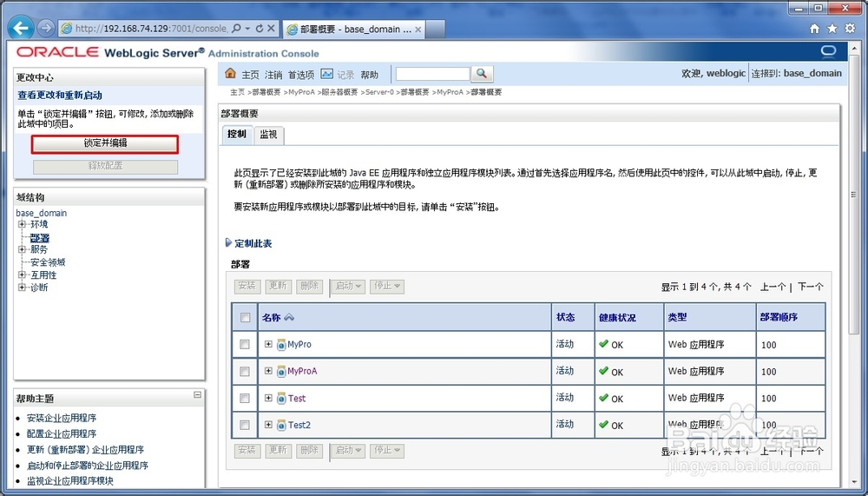
Task: Expand the MyPro deployment row
Action: (268, 344)
